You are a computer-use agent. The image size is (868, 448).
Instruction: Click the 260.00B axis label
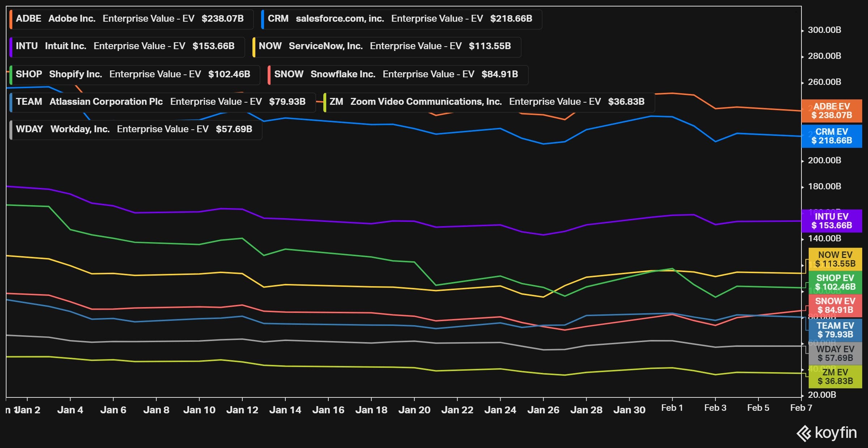[x=824, y=82]
